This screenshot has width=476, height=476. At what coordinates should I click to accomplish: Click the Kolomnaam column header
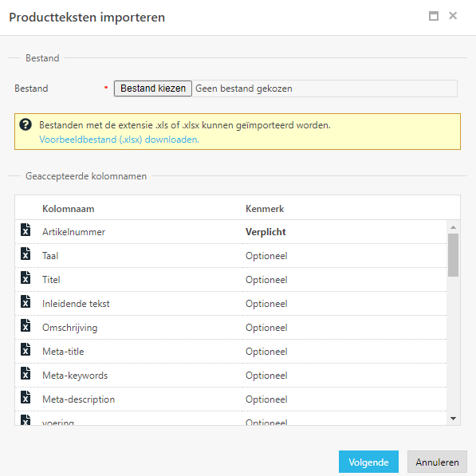pos(69,209)
